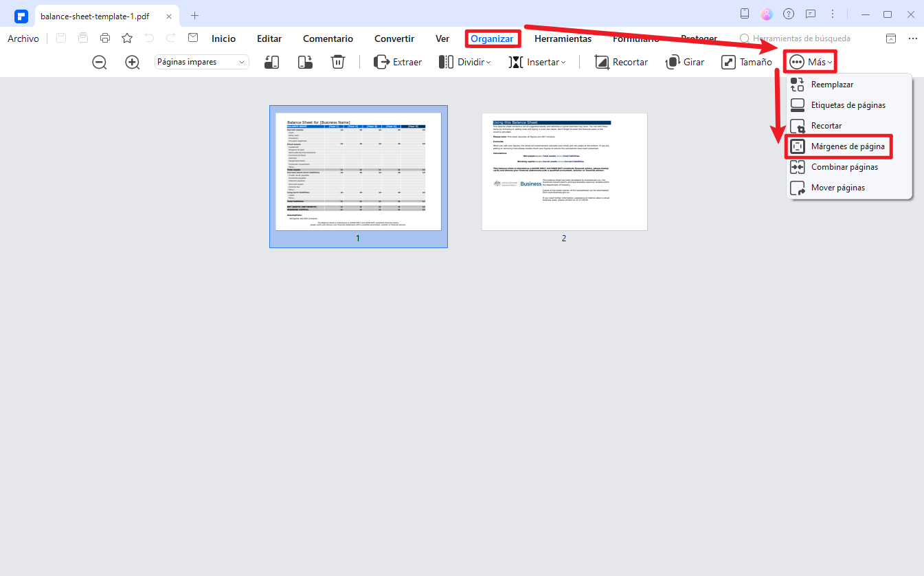Expand the Dividir dropdown
Image resolution: width=924 pixels, height=576 pixels.
pyautogui.click(x=465, y=62)
